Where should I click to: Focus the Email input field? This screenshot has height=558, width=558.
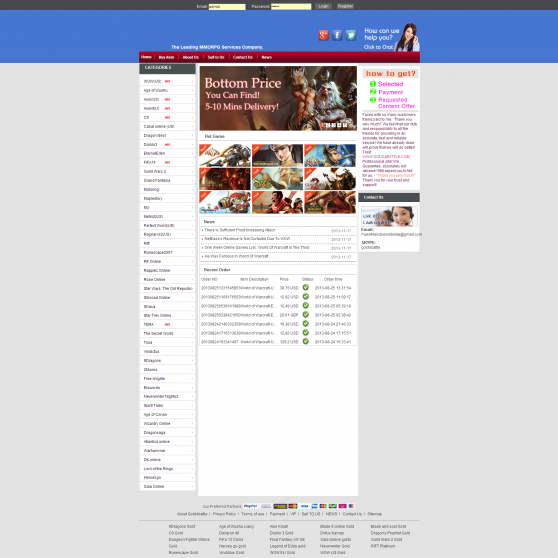coord(227,6)
